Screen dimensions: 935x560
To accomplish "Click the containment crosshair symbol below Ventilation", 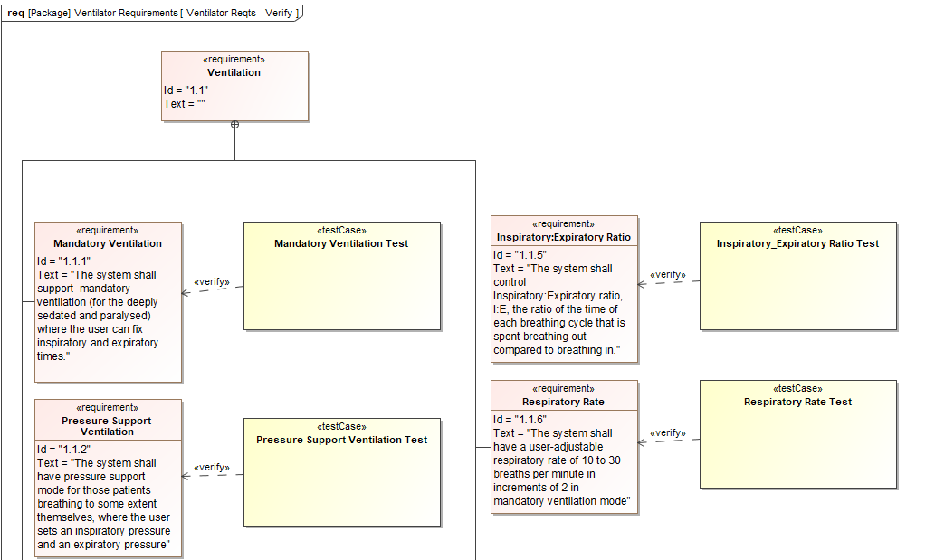I will pos(234,126).
